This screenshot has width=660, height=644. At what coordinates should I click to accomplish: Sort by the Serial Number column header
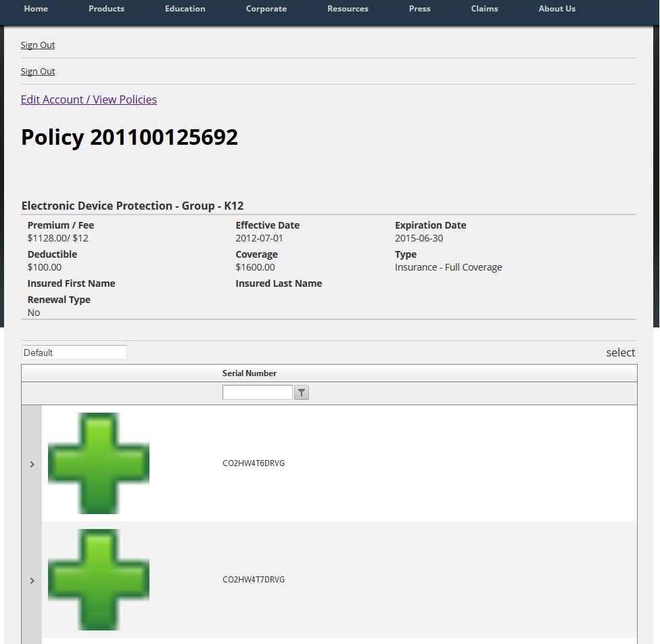pos(249,373)
